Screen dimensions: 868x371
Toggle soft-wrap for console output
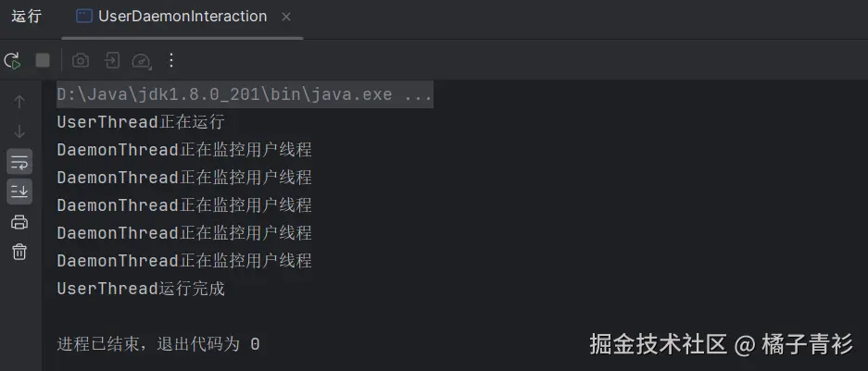19,162
